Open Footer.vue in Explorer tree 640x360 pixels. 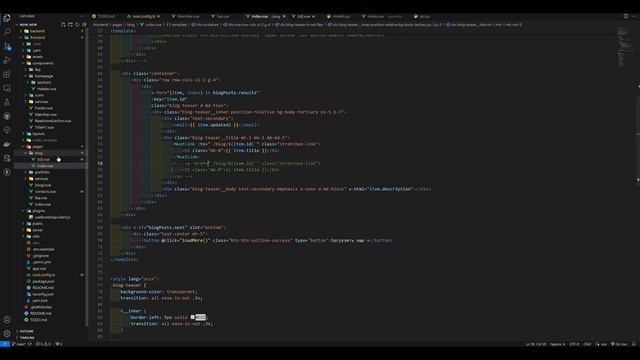[44, 108]
